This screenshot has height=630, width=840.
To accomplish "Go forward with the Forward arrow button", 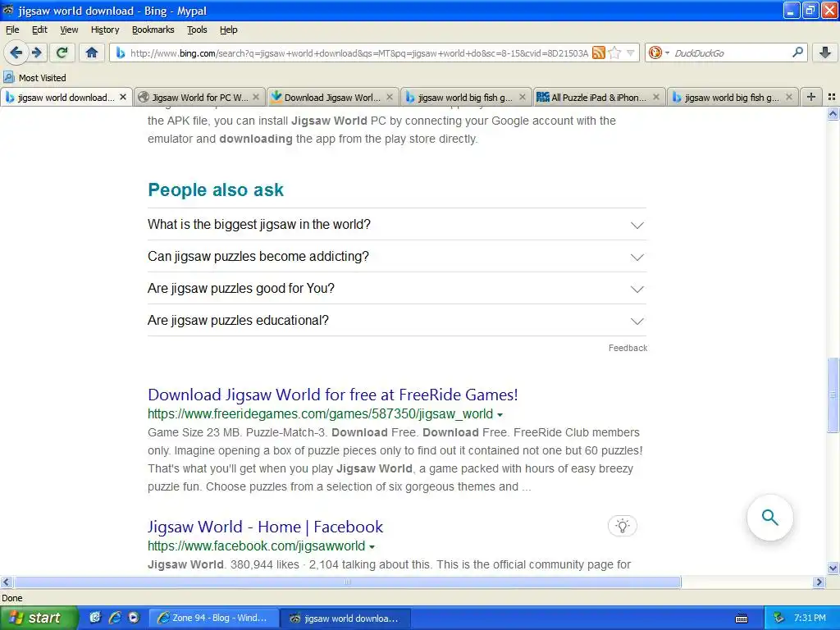I will [37, 52].
